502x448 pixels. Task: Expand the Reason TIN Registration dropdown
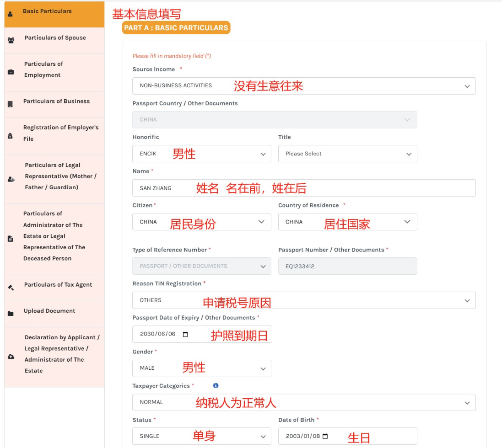[304, 300]
